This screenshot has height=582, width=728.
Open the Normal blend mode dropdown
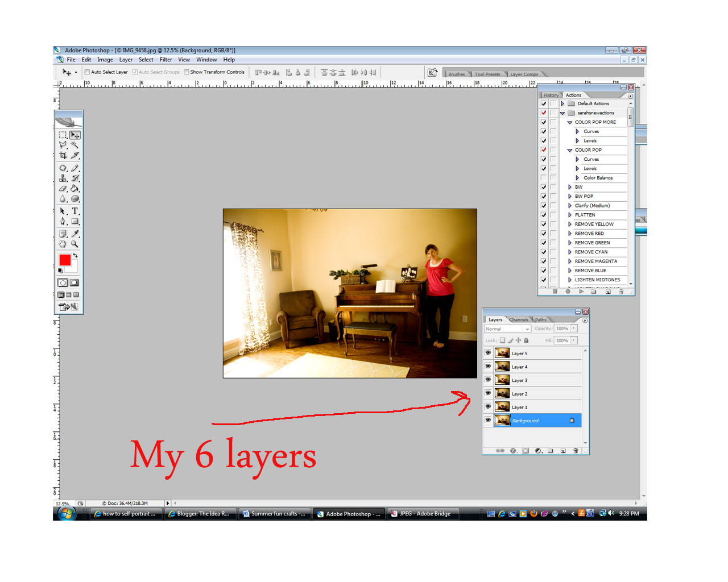(507, 329)
